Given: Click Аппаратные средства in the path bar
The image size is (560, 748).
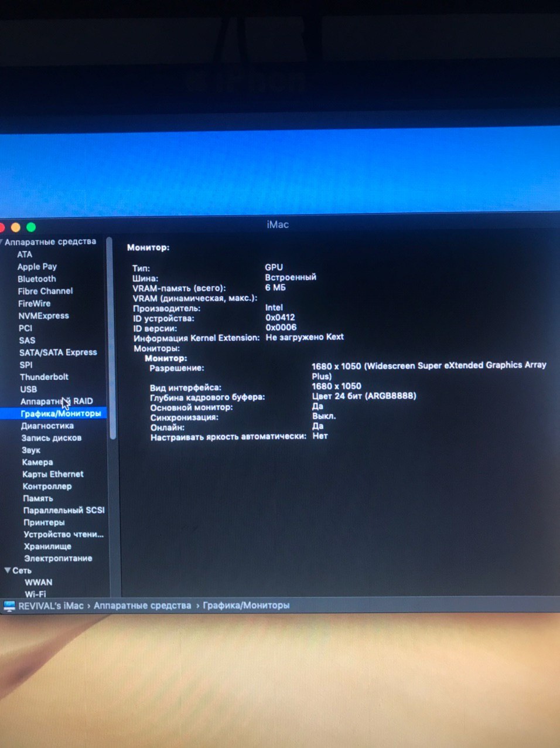Looking at the screenshot, I should [142, 606].
